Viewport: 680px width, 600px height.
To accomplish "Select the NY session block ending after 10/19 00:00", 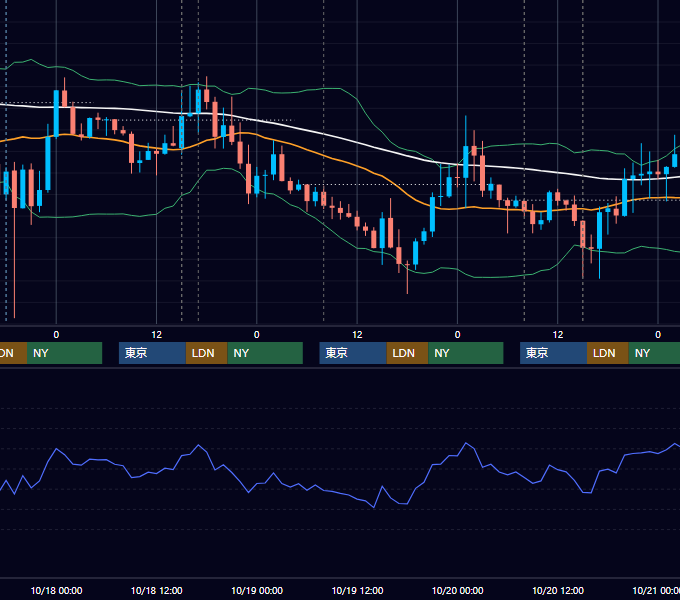I will (265, 353).
